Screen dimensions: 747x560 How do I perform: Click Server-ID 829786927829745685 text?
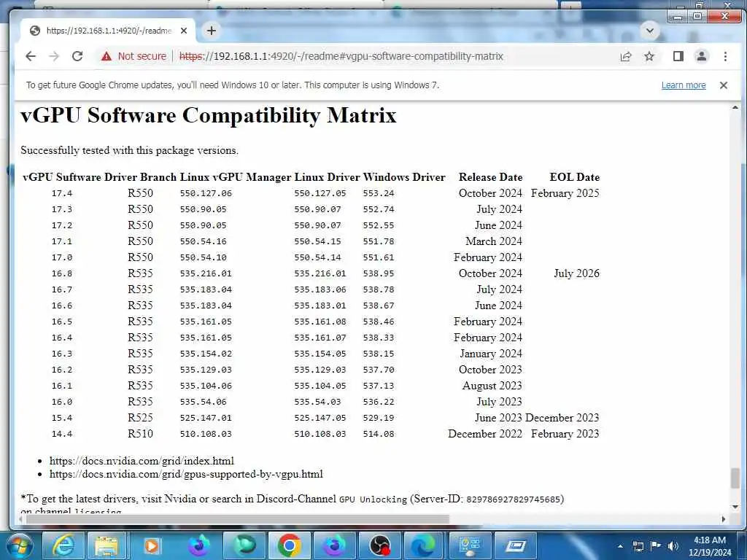tap(487, 499)
